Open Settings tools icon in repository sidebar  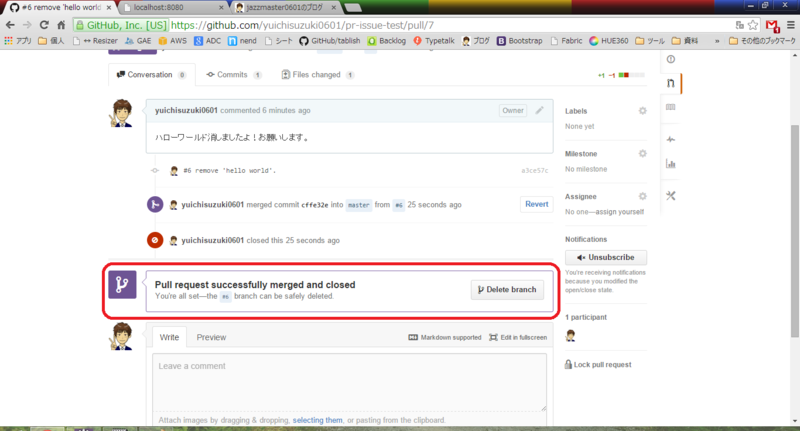click(x=671, y=196)
